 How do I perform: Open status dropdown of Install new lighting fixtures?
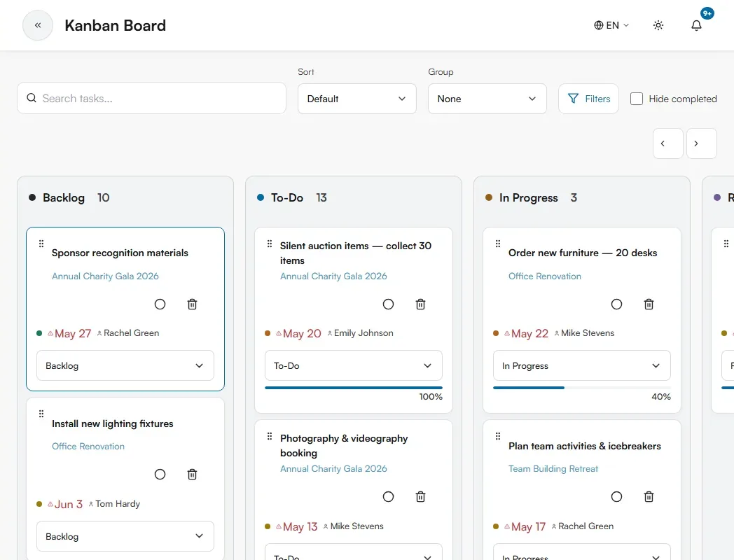point(125,536)
